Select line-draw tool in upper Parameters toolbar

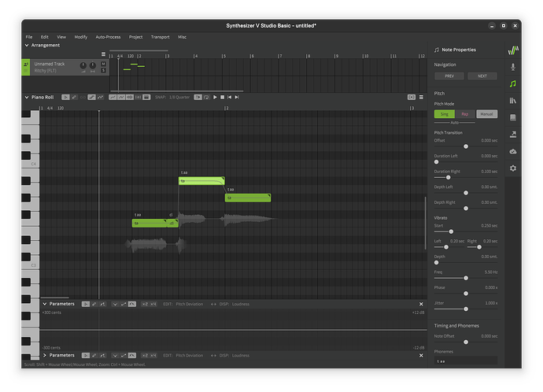[102, 304]
